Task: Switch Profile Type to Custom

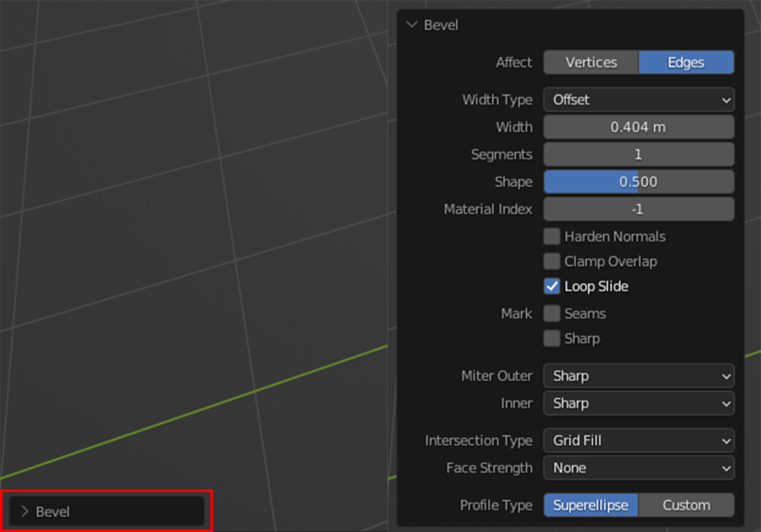Action: (x=686, y=505)
